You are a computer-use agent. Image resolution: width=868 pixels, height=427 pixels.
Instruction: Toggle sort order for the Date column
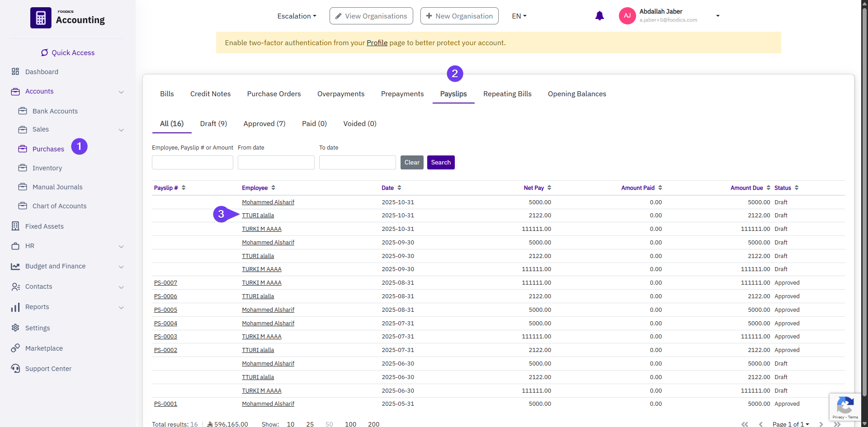tap(391, 188)
